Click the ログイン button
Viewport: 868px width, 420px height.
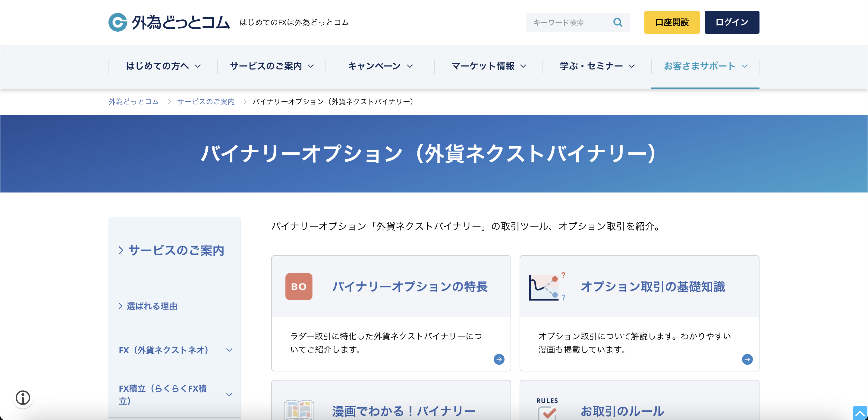731,22
